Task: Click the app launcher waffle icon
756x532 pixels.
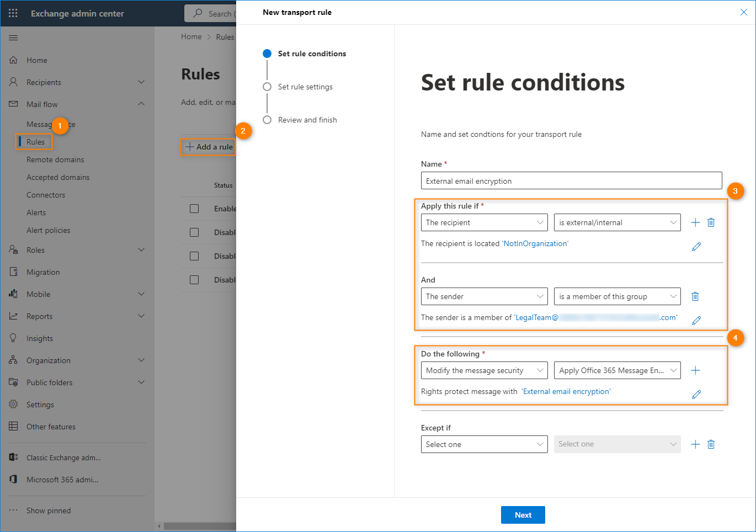Action: (x=13, y=13)
